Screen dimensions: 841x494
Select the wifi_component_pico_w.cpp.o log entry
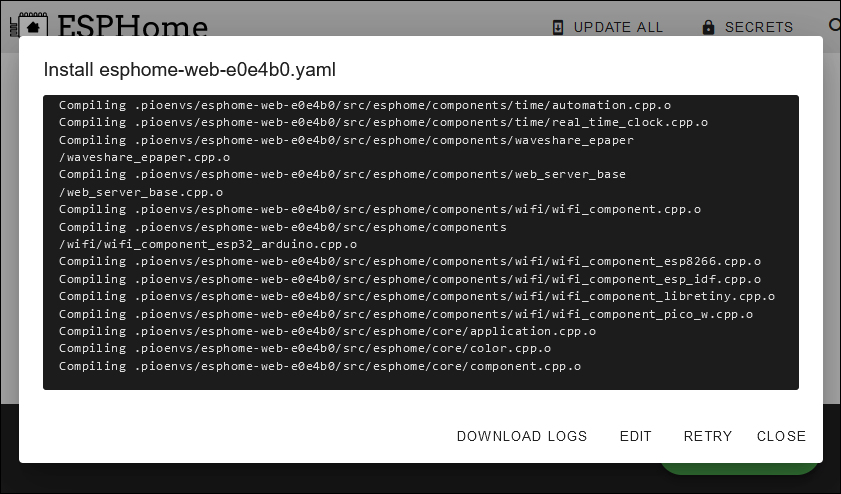[406, 314]
